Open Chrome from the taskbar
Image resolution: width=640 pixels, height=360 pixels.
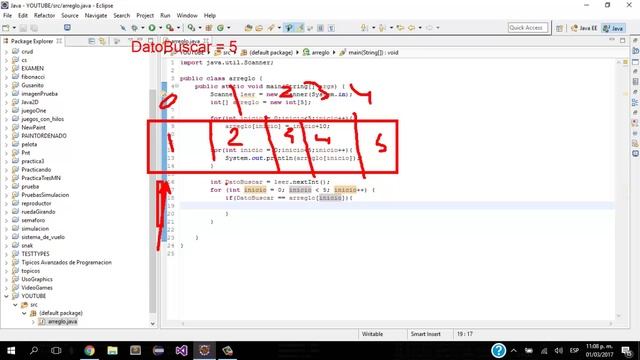[x=89, y=351]
